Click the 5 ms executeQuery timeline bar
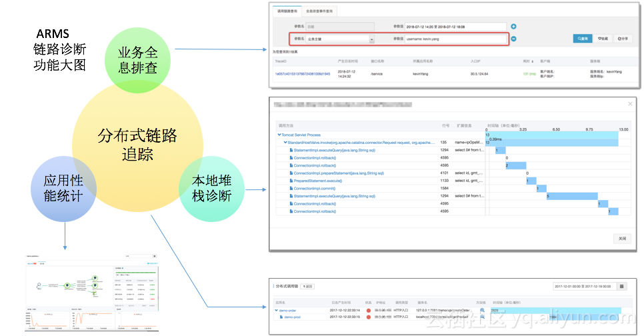Image resolution: width=644 pixels, height=336 pixels. pos(572,197)
